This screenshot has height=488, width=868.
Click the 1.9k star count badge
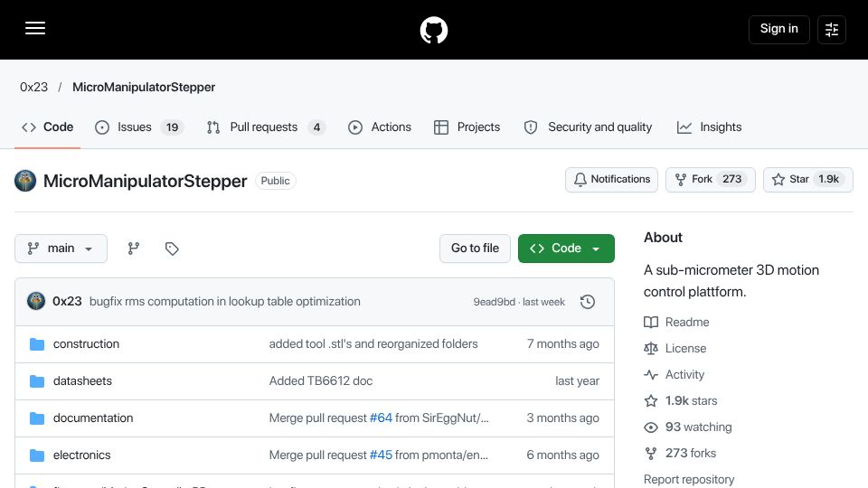829,179
